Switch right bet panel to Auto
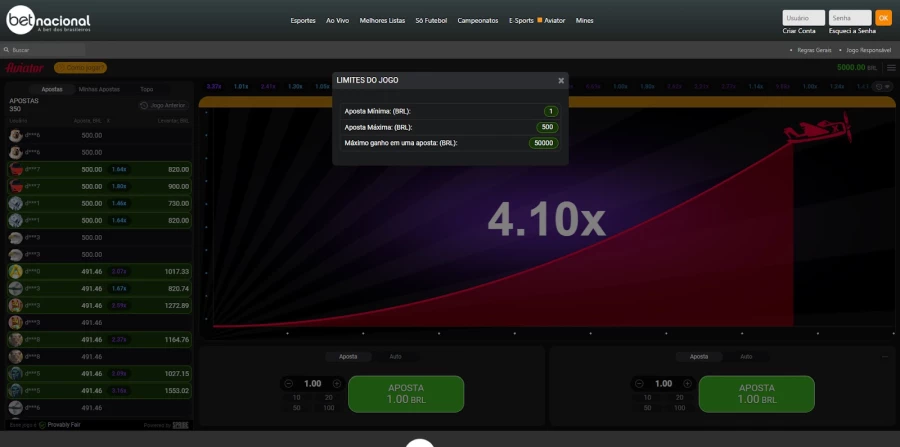Screen dimensions: 900x447 tap(746, 356)
